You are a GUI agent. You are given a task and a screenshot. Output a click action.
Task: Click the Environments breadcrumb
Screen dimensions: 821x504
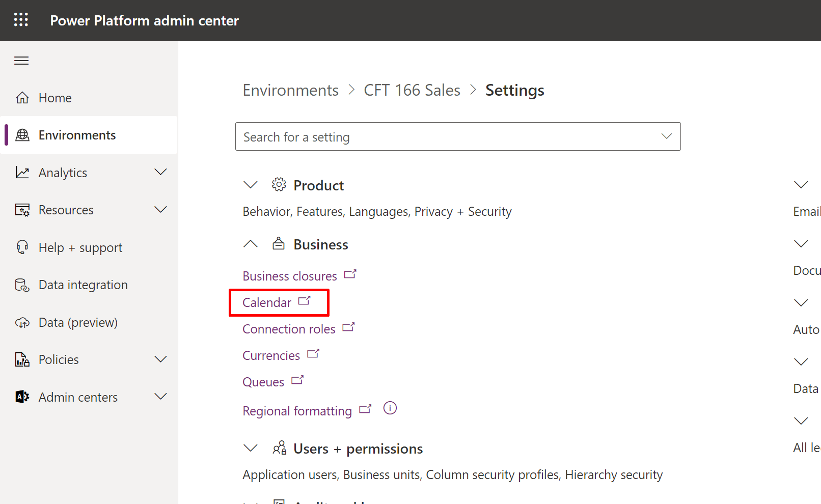coord(290,90)
